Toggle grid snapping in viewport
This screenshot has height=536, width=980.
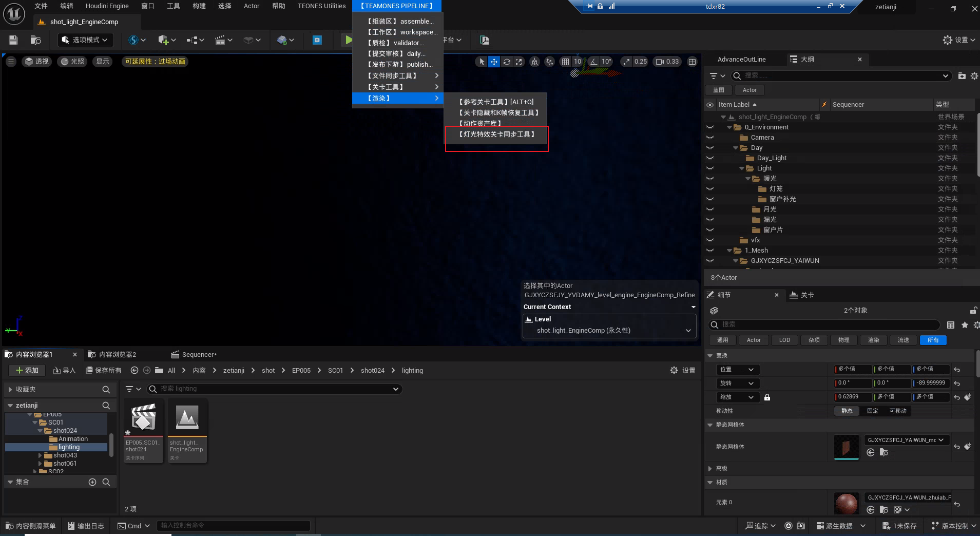(x=565, y=62)
